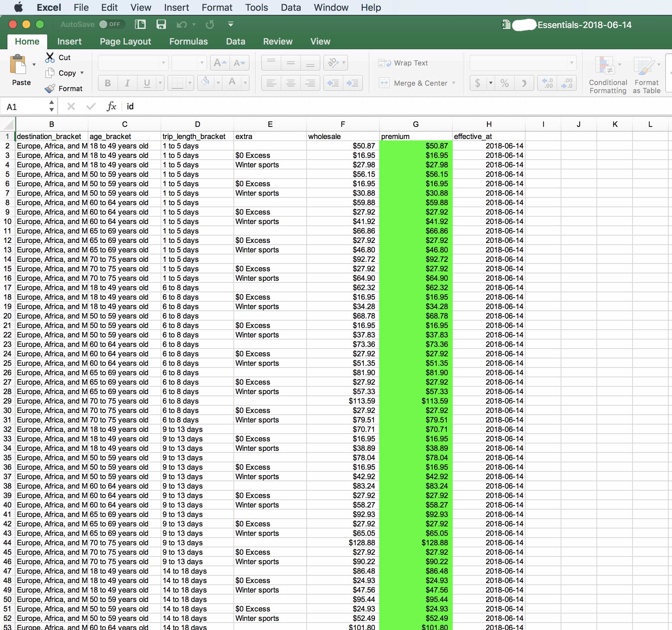Toggle Italic formatting button
This screenshot has width=672, height=630.
(127, 83)
